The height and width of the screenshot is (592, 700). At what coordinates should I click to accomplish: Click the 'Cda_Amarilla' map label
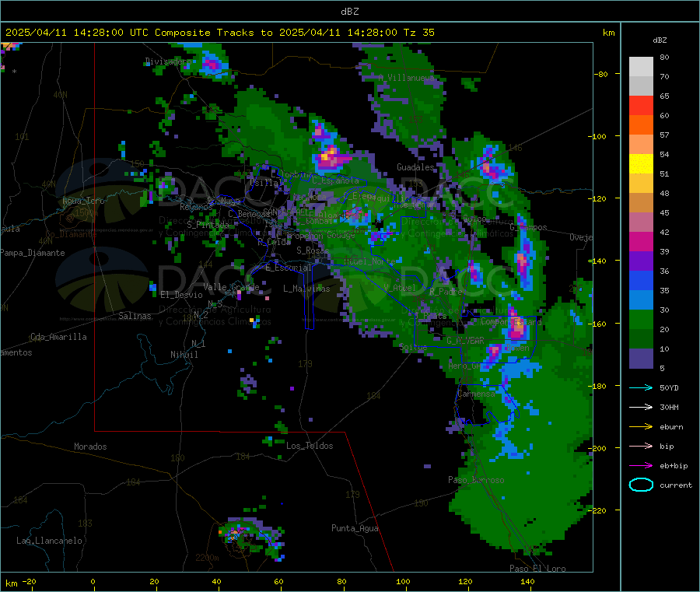(58, 337)
